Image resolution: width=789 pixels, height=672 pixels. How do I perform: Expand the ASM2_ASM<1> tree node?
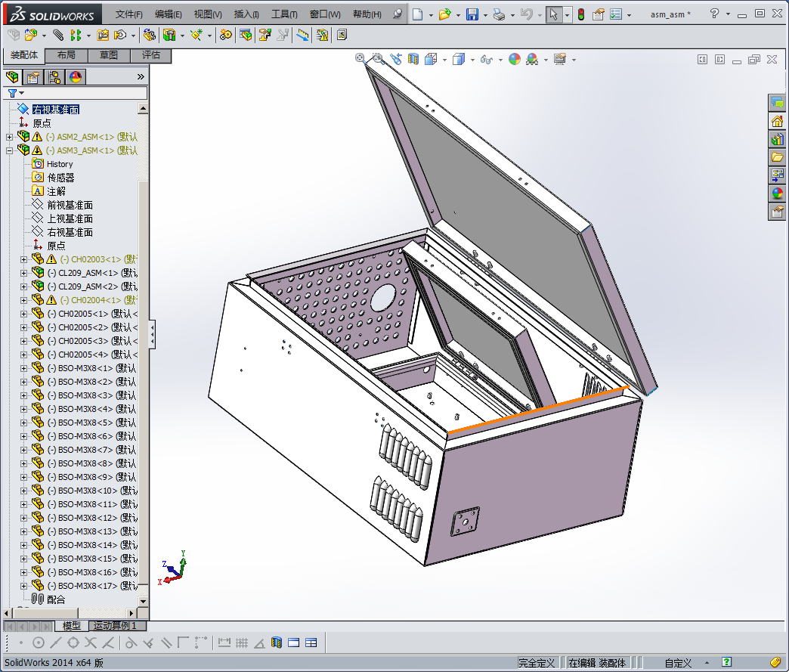(x=9, y=137)
